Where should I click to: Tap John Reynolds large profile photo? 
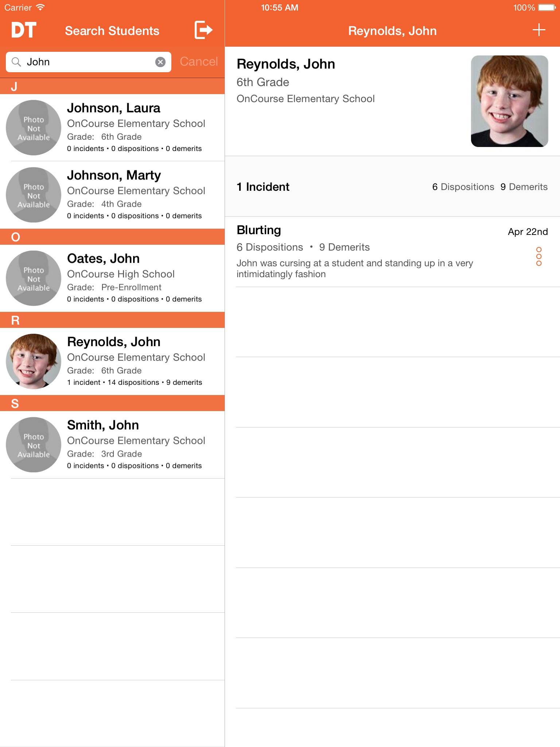509,101
